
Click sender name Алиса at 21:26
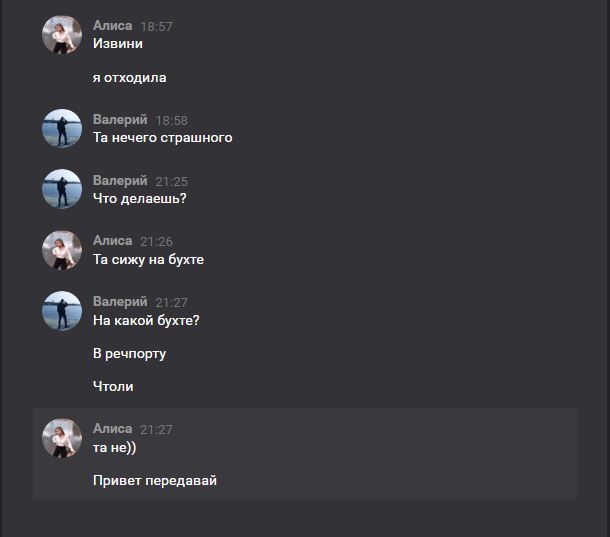tap(112, 241)
